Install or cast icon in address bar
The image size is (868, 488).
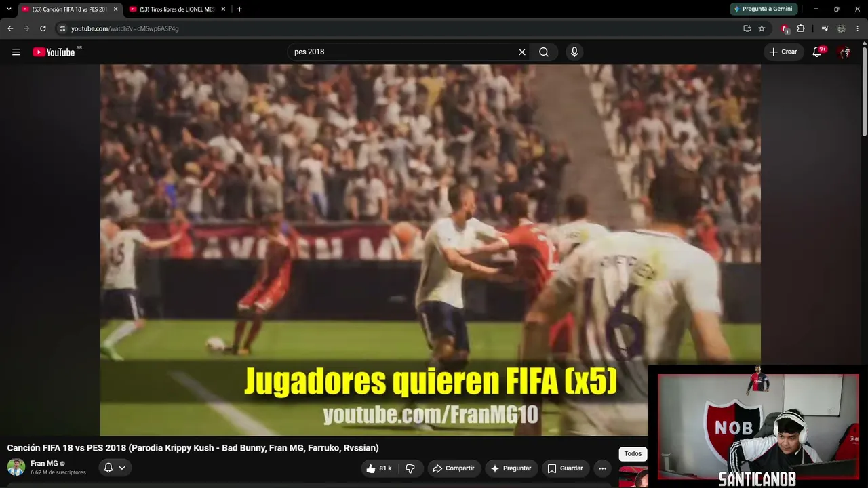pyautogui.click(x=747, y=28)
